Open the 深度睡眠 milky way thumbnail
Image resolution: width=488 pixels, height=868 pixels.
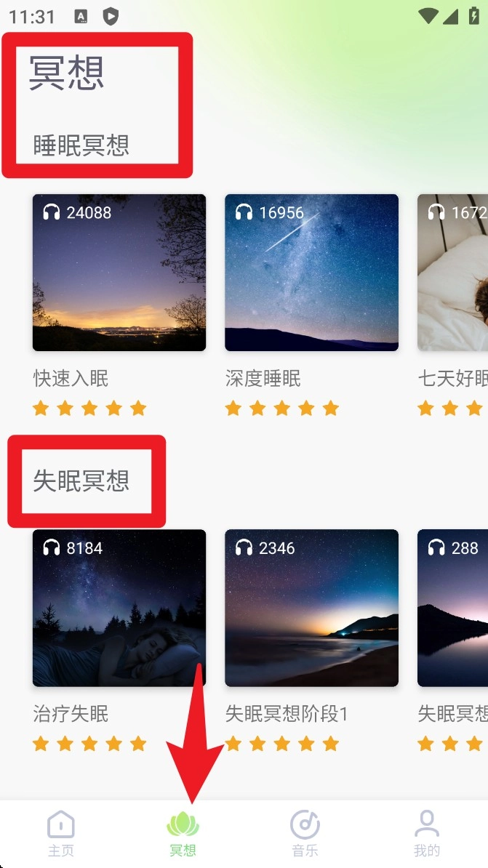point(311,273)
